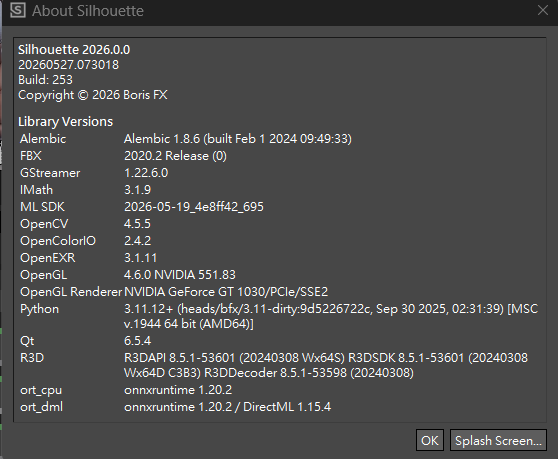Click the Qt version '6.5.4'
558x459 pixels.
pos(137,341)
